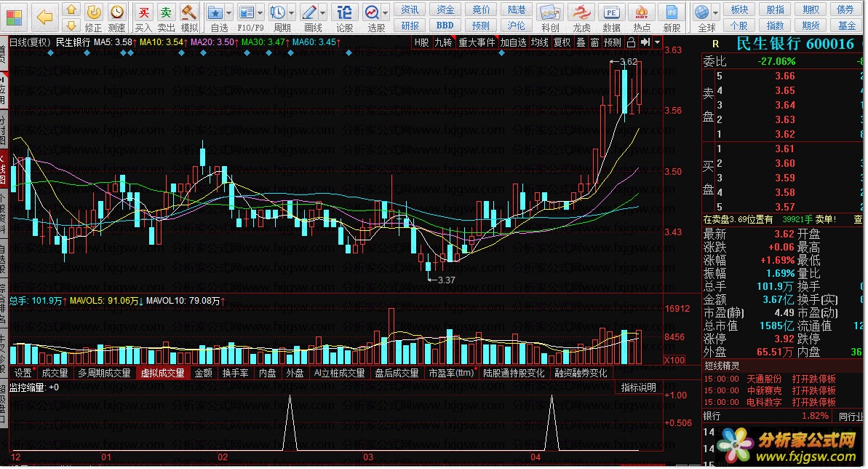Screen dimensions: 868x469
Task: Click the 期货 futures button
Action: pyautogui.click(x=811, y=25)
